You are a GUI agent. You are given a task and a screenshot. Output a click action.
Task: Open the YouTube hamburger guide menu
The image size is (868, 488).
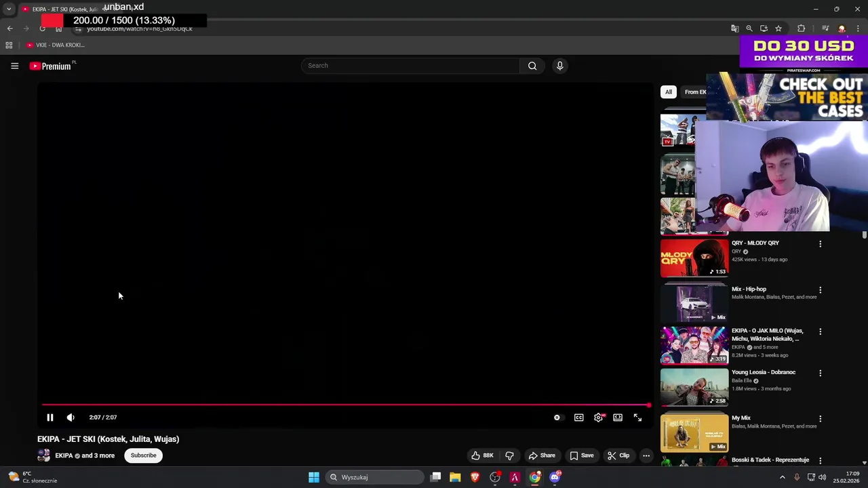pos(14,66)
